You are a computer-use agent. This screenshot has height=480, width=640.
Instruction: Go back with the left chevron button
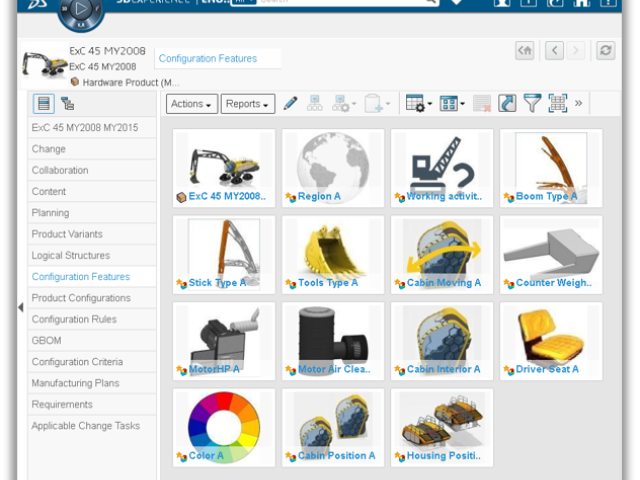(554, 51)
